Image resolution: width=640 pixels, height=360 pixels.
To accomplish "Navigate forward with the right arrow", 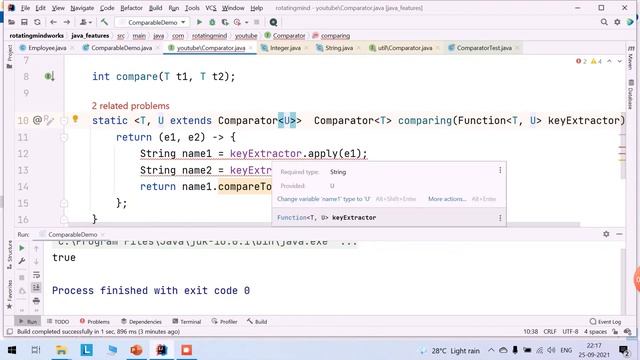I will [67, 22].
